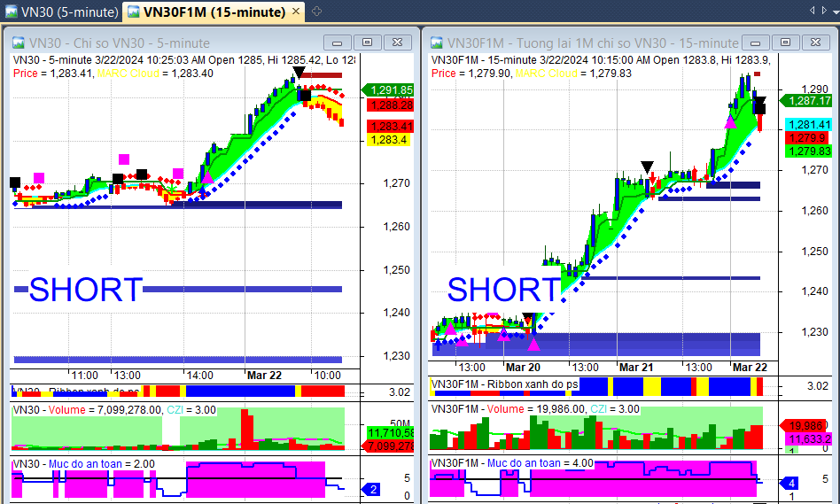Click the green 1,291.85 price label
Screen dimensions: 840x504
click(x=388, y=90)
